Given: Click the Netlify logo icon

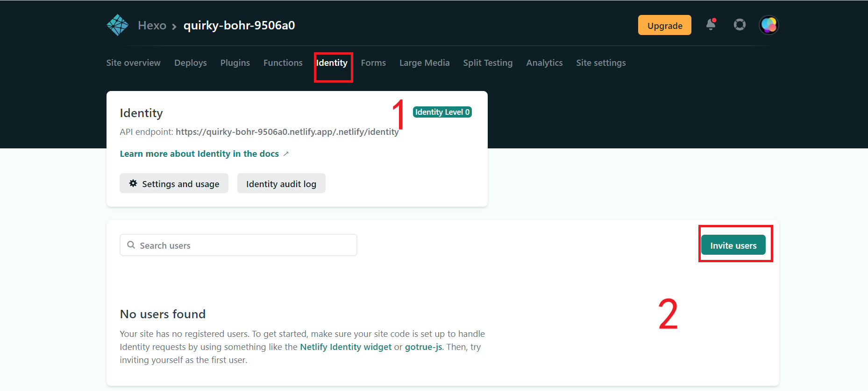Looking at the screenshot, I should coord(117,25).
